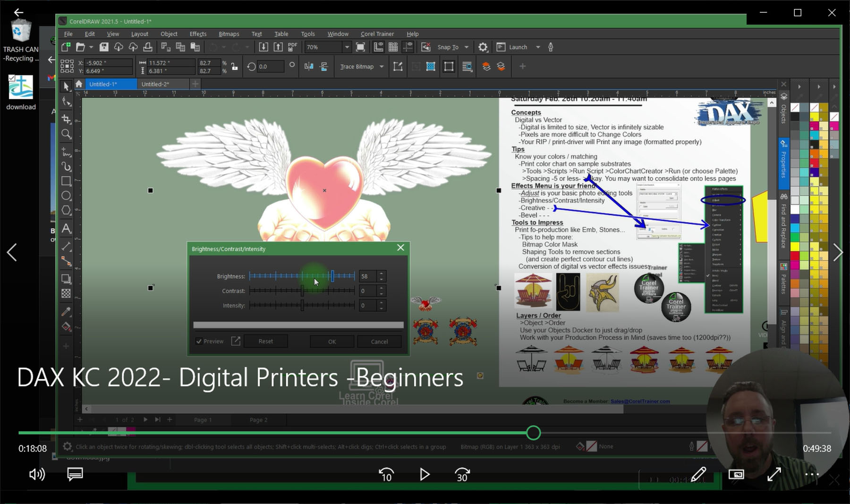
Task: Click the Reset button
Action: 265,341
